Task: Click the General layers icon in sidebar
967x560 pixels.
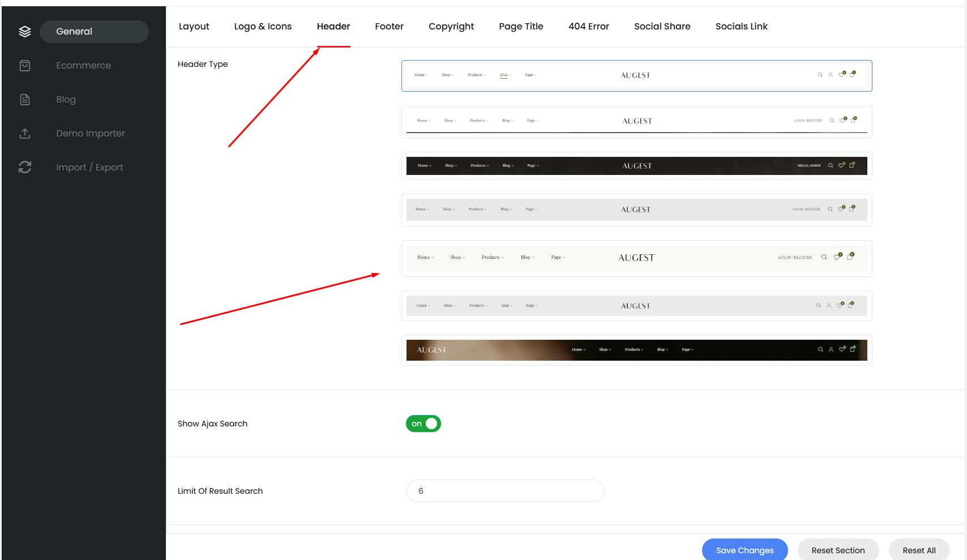Action: pyautogui.click(x=25, y=32)
